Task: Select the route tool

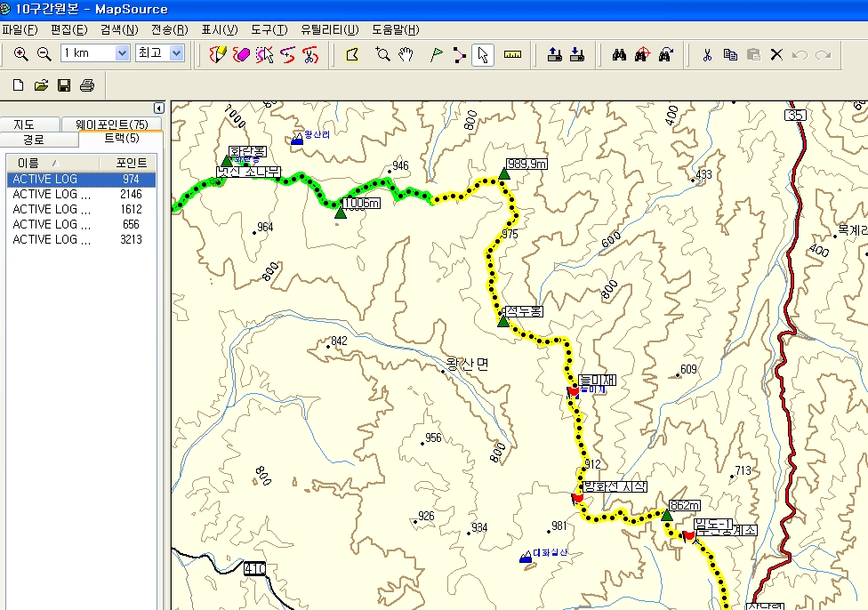Action: (x=459, y=54)
